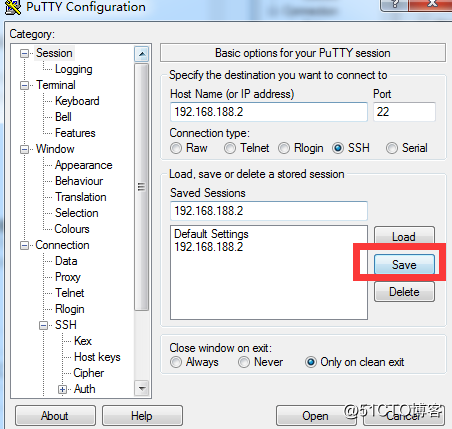Collapse the Session tree node
Image resolution: width=452 pixels, height=429 pixels.
(x=24, y=53)
